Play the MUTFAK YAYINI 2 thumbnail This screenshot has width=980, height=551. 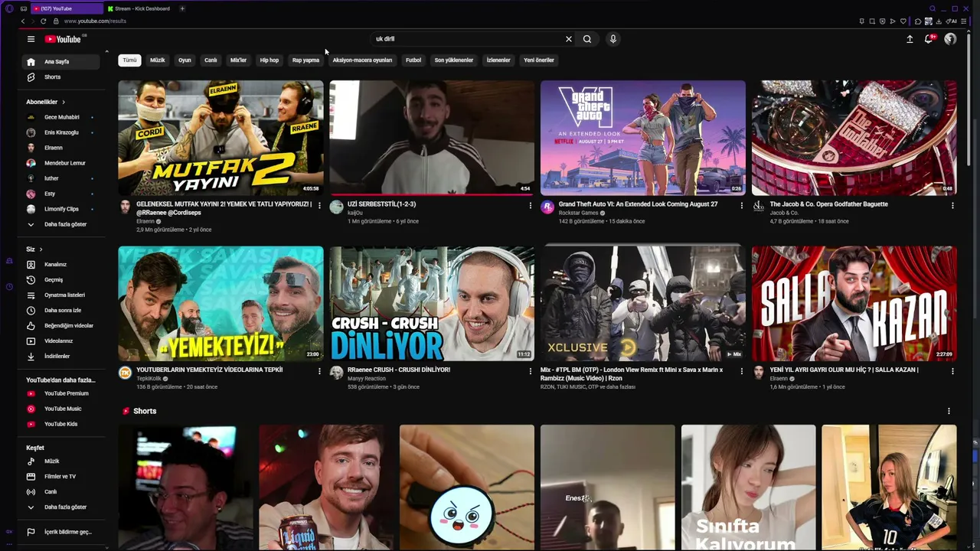220,138
